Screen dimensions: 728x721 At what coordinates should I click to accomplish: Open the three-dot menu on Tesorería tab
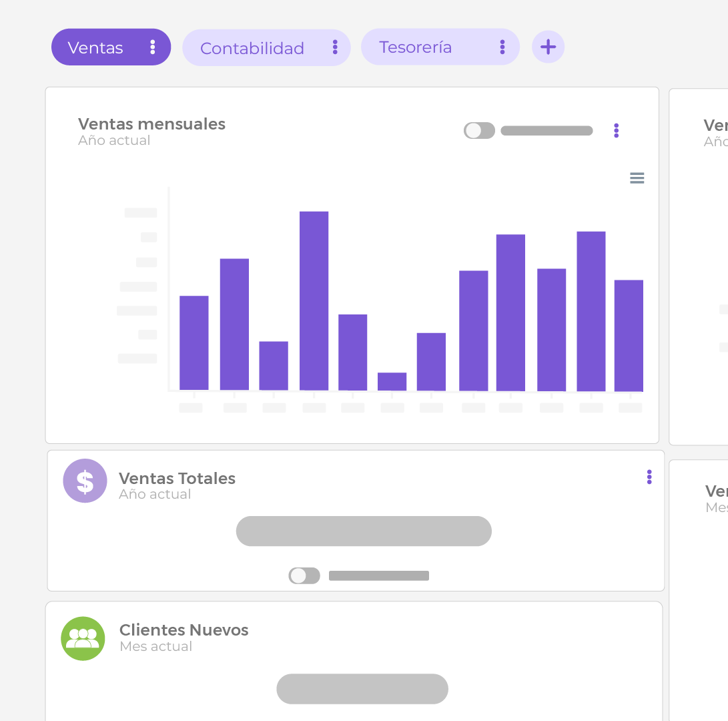(502, 47)
